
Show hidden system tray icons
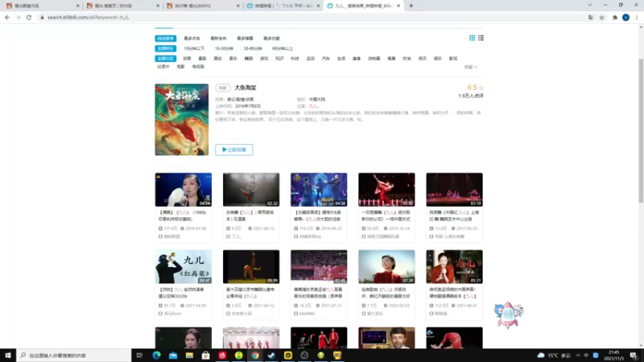coord(578,356)
